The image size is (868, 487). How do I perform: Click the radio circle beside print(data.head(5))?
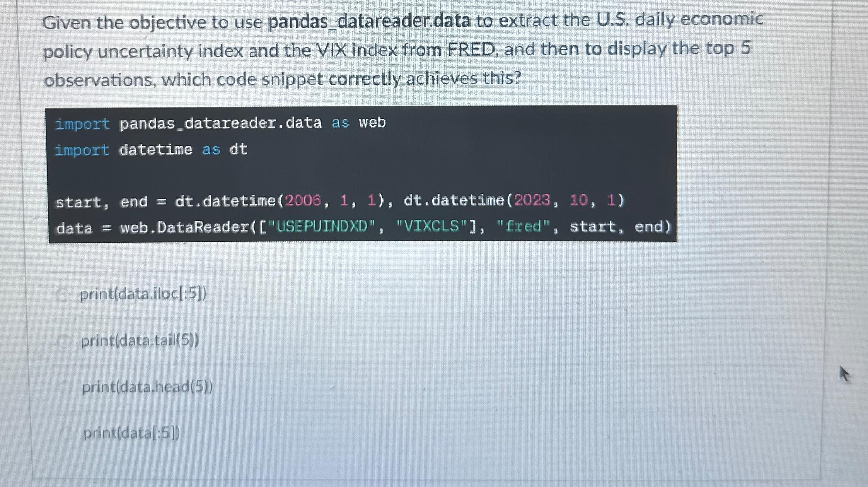coord(66,387)
